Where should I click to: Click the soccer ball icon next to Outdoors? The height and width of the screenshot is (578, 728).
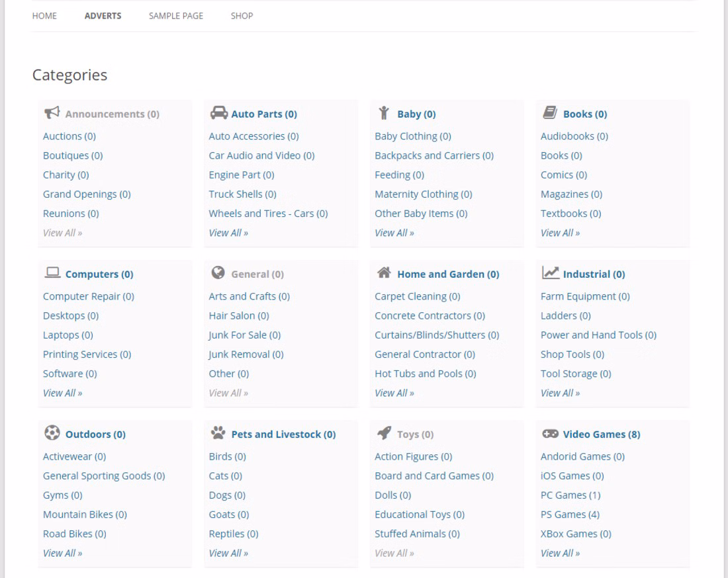click(52, 433)
